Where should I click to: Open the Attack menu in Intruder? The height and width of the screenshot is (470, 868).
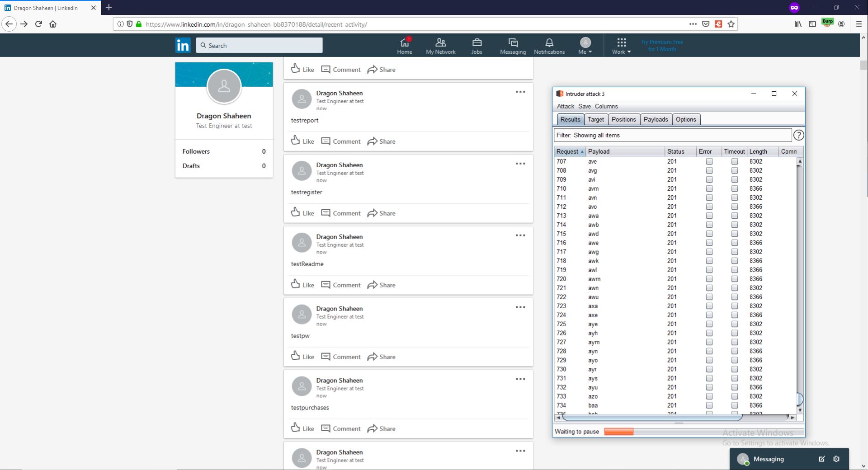point(565,106)
